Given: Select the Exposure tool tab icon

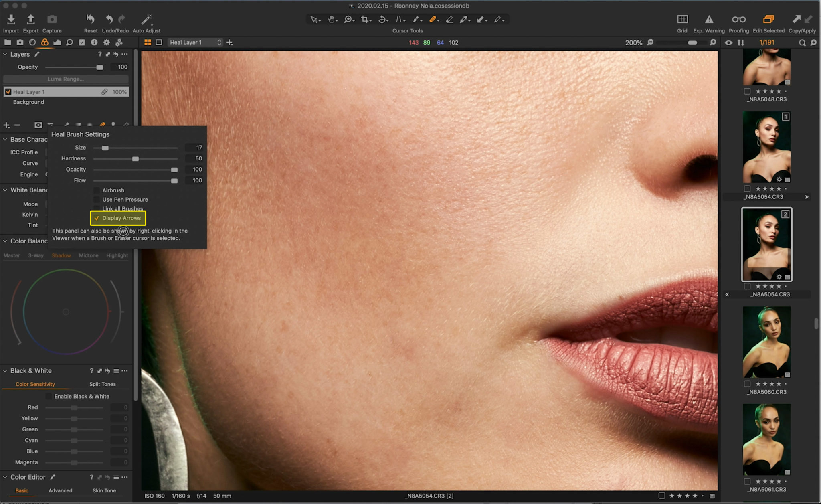Looking at the screenshot, I should [57, 42].
